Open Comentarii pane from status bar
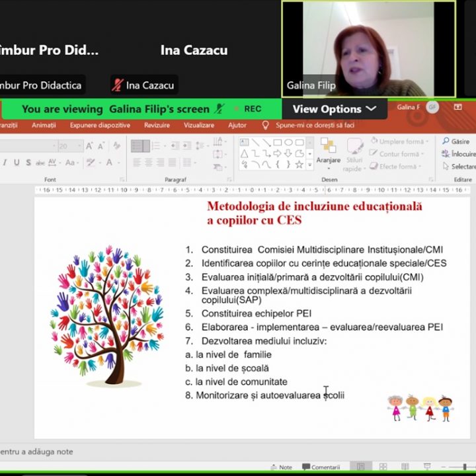 [x=321, y=467]
